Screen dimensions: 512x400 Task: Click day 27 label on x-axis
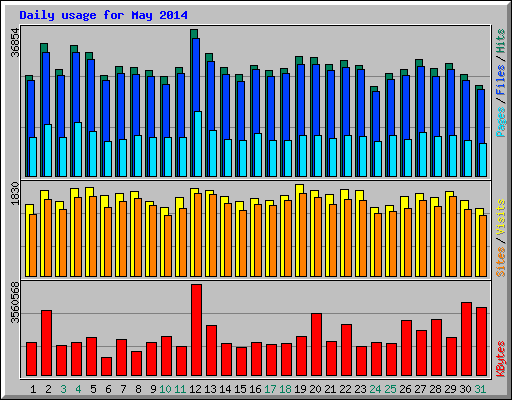(420, 389)
